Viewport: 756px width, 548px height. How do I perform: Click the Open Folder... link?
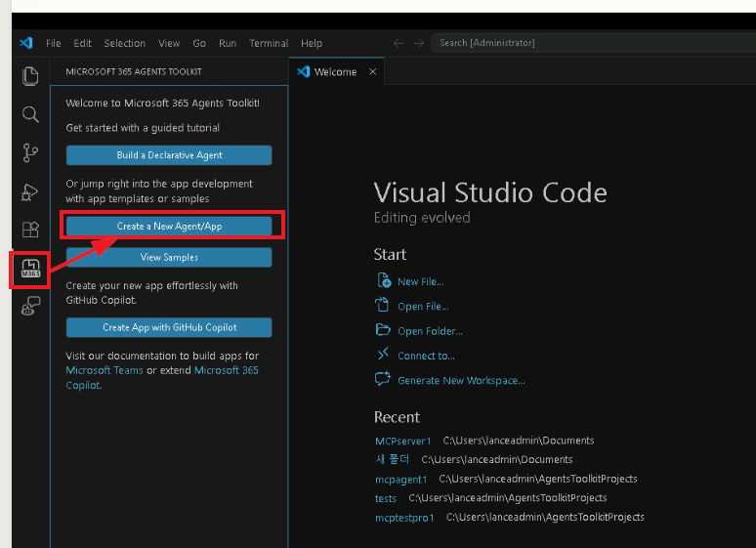pos(430,331)
